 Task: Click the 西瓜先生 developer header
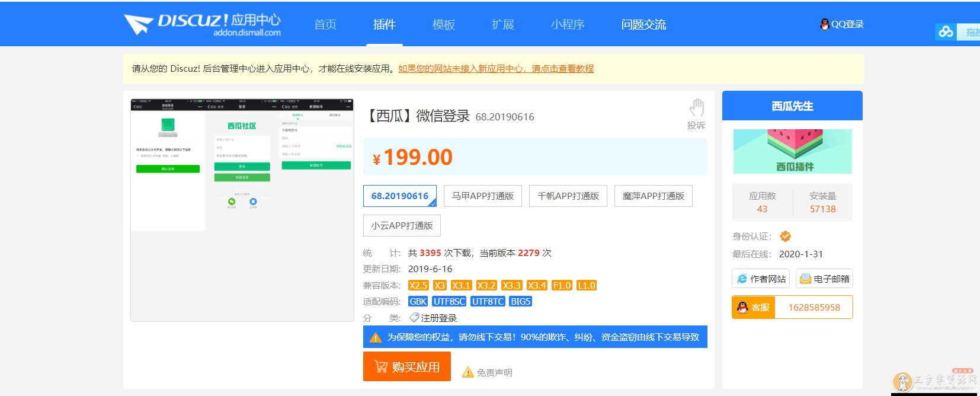click(x=792, y=106)
